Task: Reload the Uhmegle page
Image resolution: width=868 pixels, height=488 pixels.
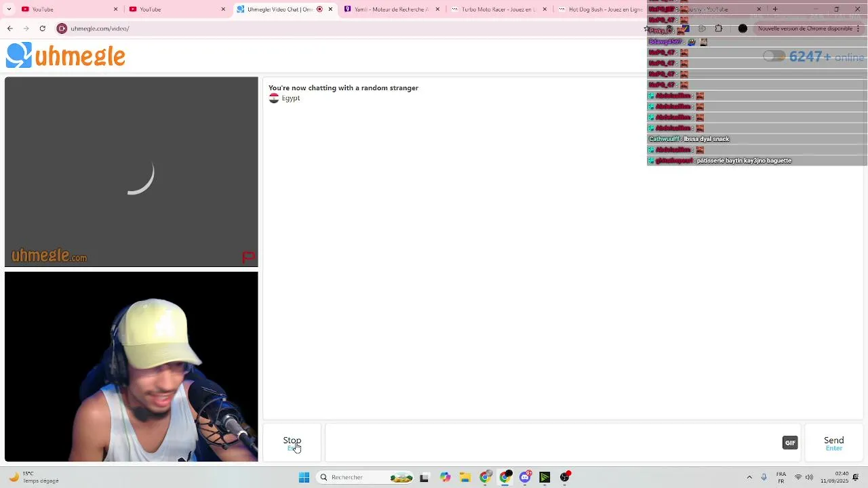Action: (42, 28)
